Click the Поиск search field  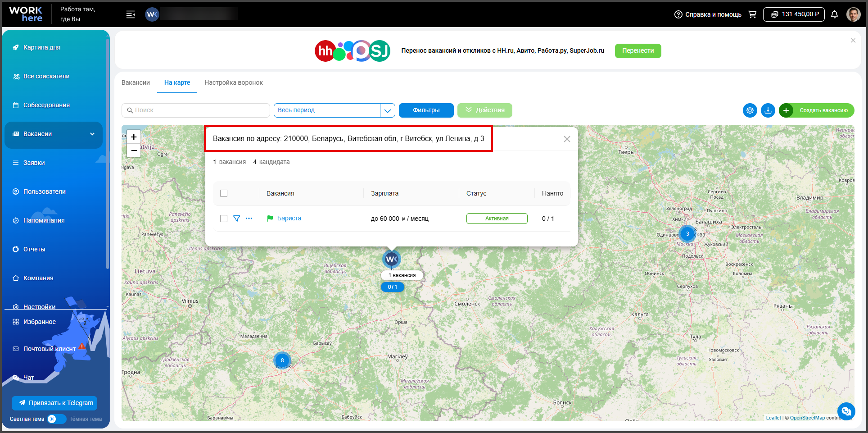tap(196, 110)
